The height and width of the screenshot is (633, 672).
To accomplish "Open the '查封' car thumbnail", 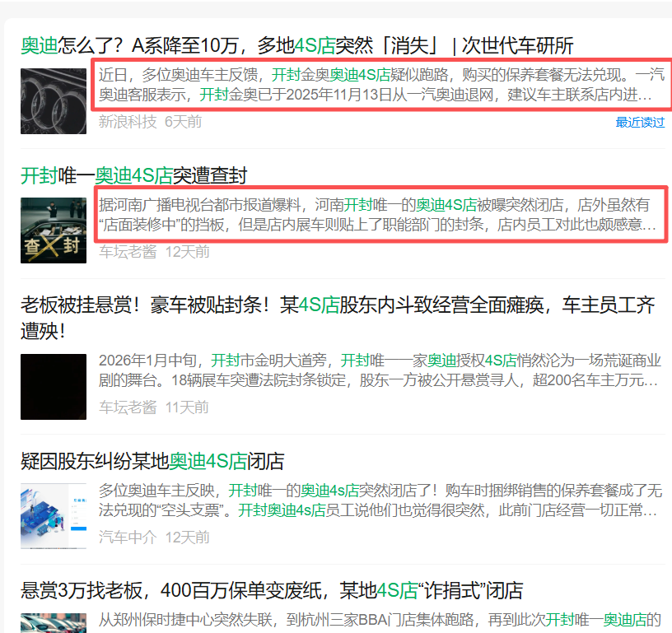I will 54,230.
